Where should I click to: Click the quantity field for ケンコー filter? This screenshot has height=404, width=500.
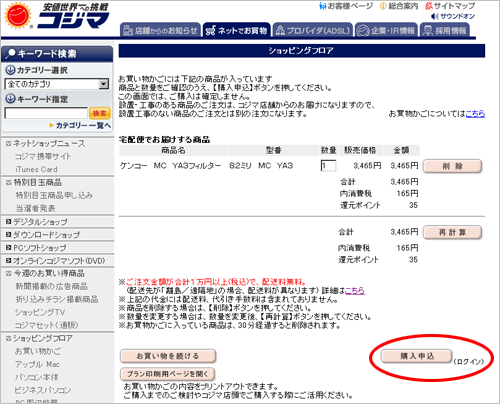pos(328,166)
